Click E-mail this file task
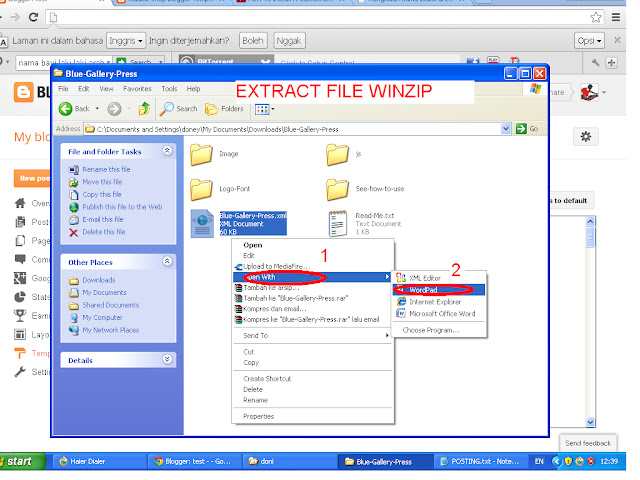Image resolution: width=640 pixels, height=480 pixels. tap(103, 220)
